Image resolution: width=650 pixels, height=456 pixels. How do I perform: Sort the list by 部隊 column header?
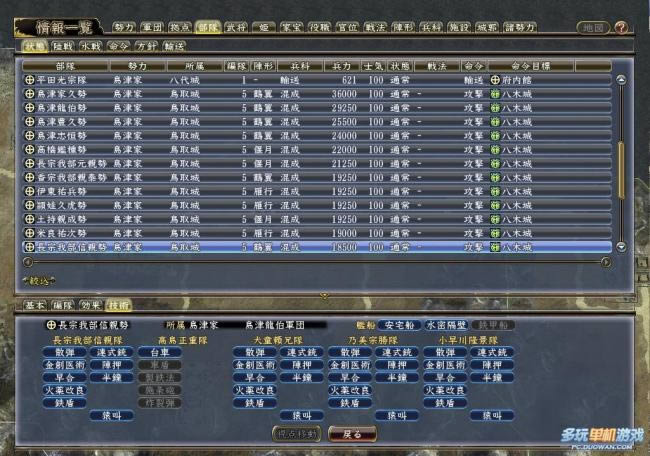[65, 66]
